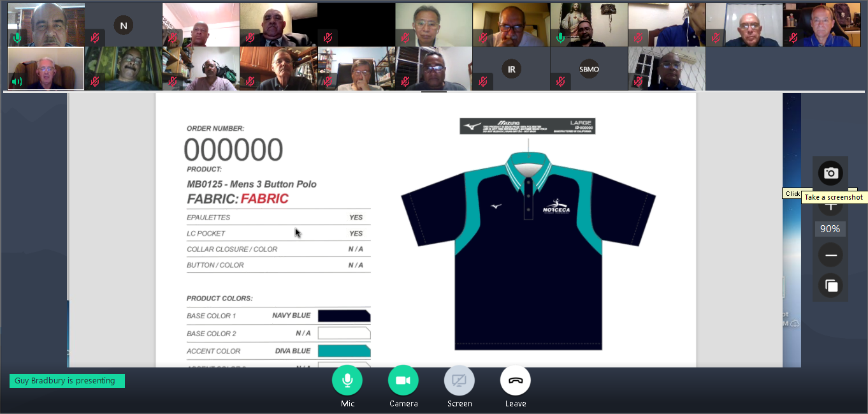Click the handle bar above the shared screen
868x414 pixels.
coord(434,92)
